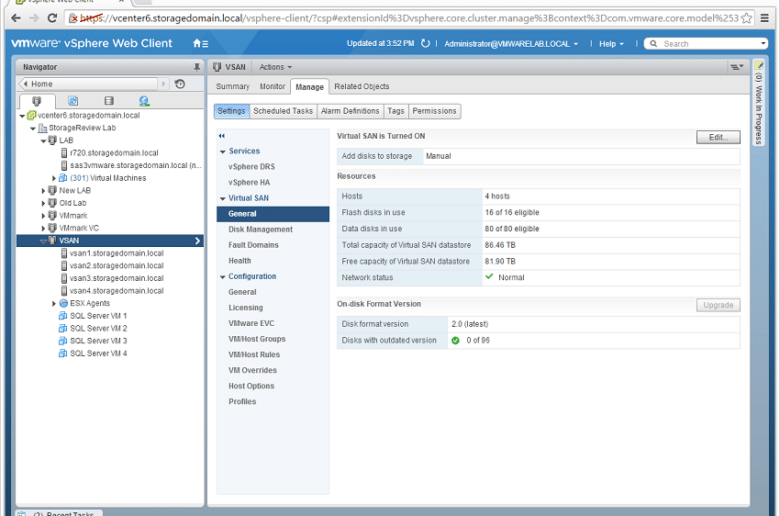Image resolution: width=780 pixels, height=516 pixels.
Task: Expand the VMmark VC cluster
Action: pyautogui.click(x=43, y=228)
